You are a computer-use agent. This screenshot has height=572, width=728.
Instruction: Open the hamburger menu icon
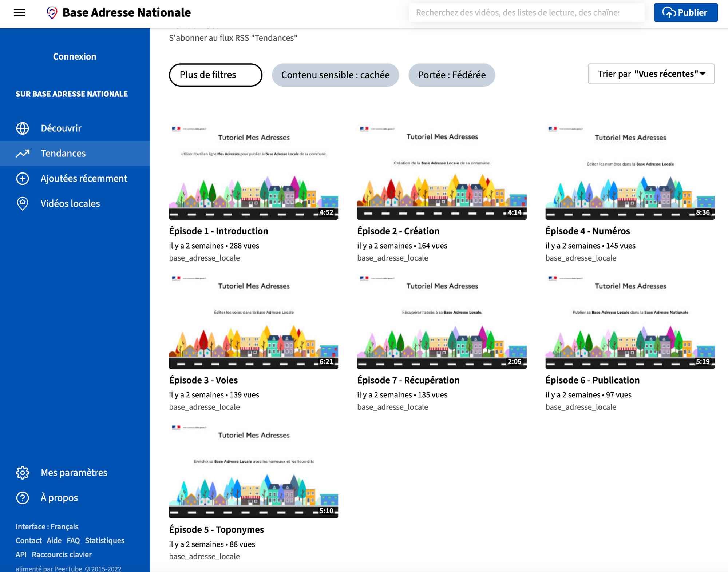19,13
